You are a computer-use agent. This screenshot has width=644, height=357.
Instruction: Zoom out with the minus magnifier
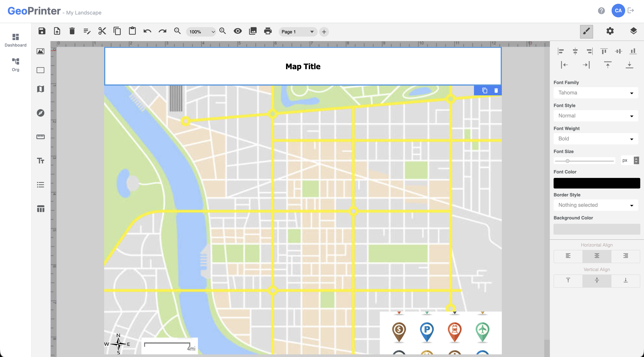tap(177, 31)
